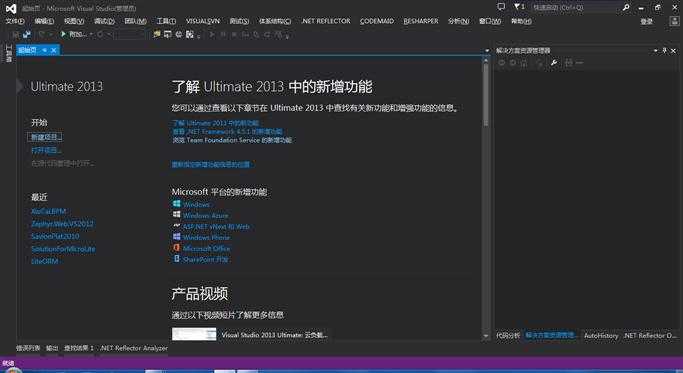Click the refresh icon in the toolbar
The height and width of the screenshot is (373, 683).
coord(100,34)
